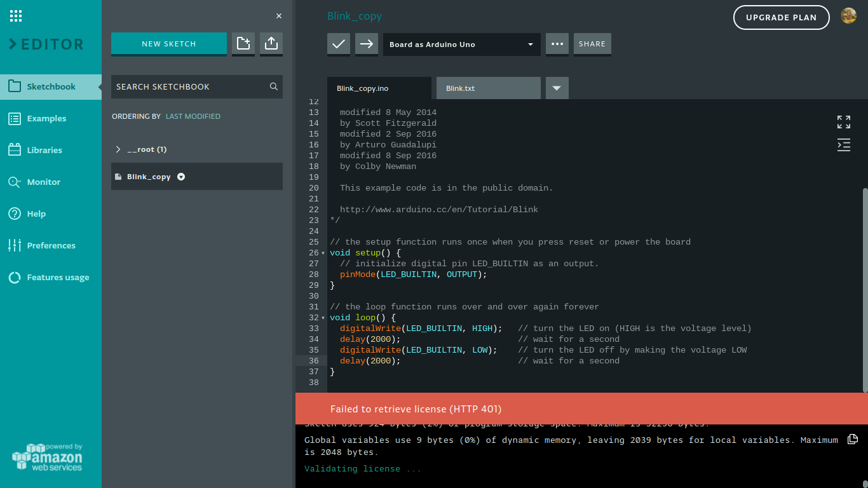868x488 pixels.
Task: Click delay(2000) on line 34
Action: [x=370, y=339]
